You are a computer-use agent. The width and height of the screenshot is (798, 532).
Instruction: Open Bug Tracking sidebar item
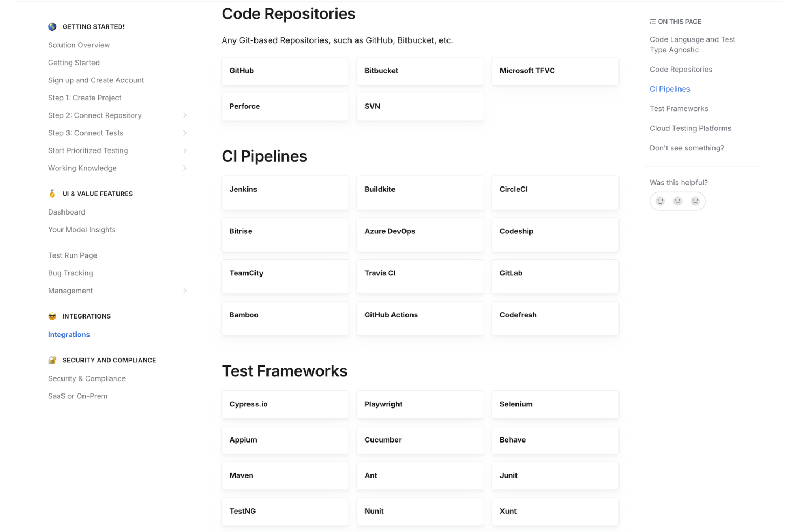click(x=70, y=273)
